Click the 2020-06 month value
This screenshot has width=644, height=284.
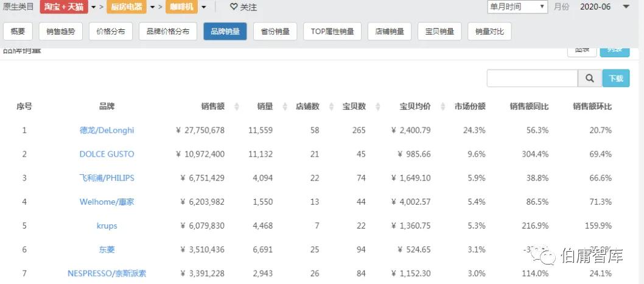[595, 7]
